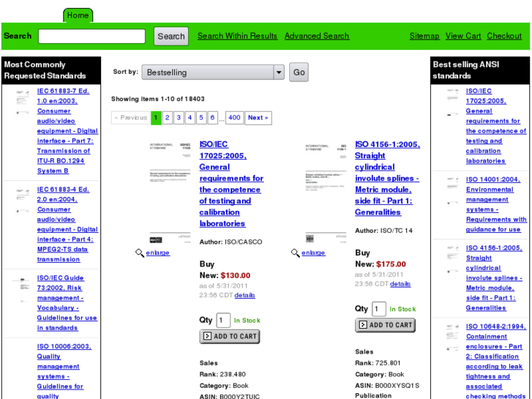Image resolution: width=532 pixels, height=399 pixels.
Task: Click the $175.00 price text
Action: [x=391, y=264]
